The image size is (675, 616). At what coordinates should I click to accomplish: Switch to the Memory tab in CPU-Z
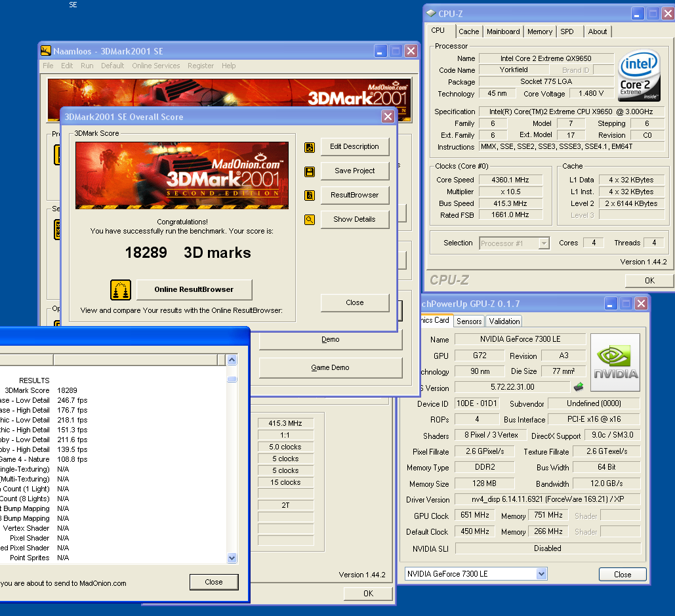click(x=540, y=31)
